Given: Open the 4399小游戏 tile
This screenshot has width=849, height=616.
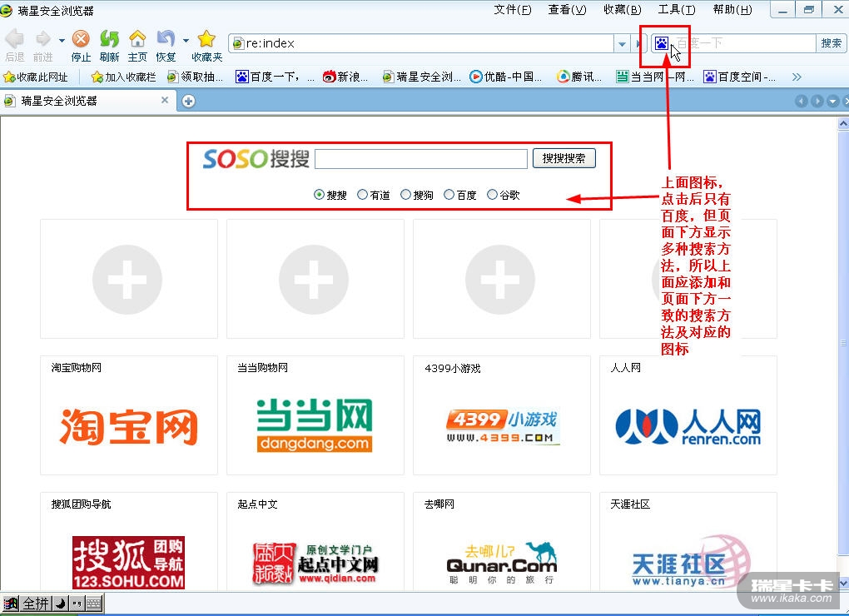Looking at the screenshot, I should click(x=501, y=415).
